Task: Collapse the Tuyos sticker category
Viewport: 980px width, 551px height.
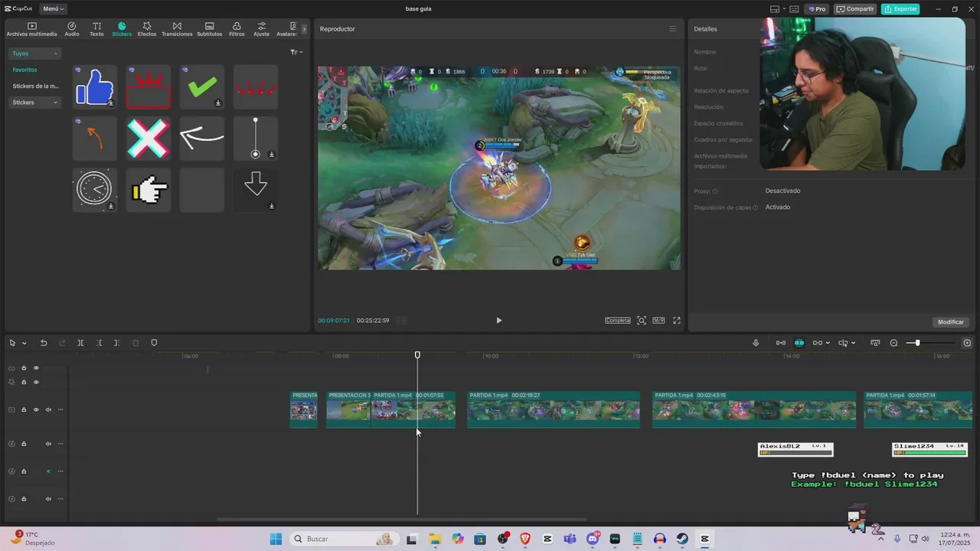Action: 35,54
